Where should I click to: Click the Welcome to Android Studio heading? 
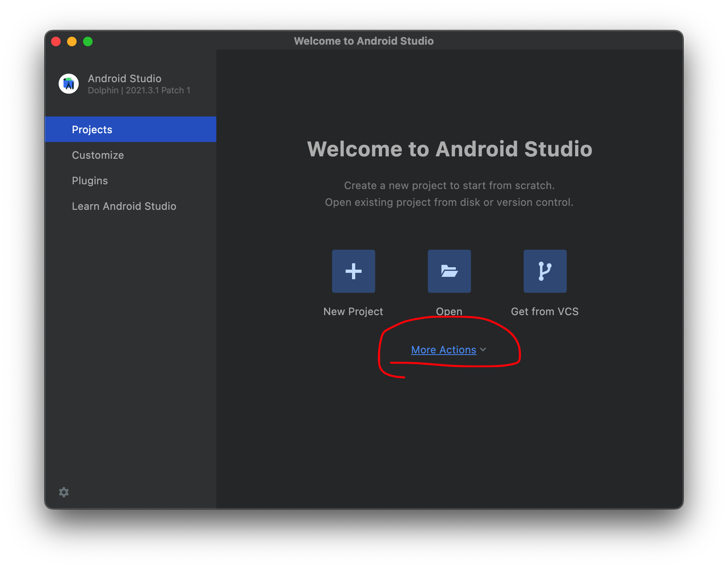[449, 149]
